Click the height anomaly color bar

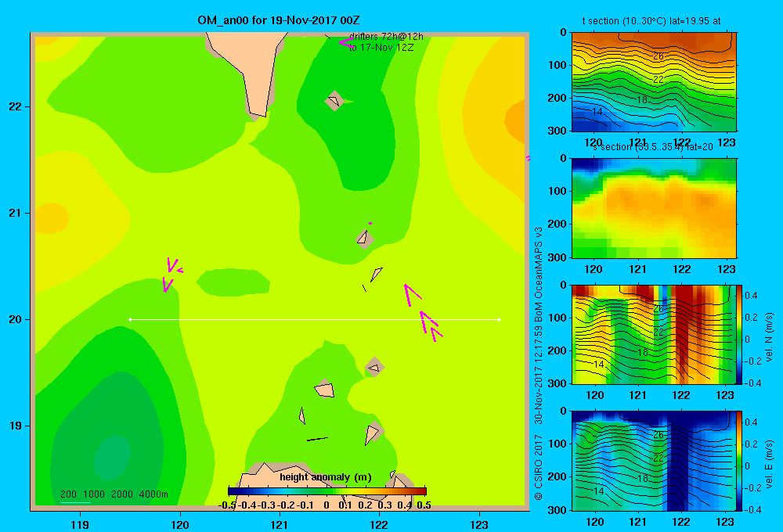(x=327, y=491)
